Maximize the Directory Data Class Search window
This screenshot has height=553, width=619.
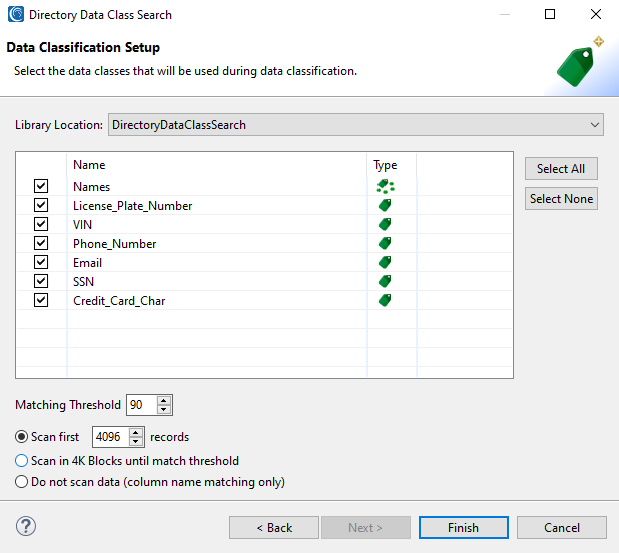[x=550, y=14]
